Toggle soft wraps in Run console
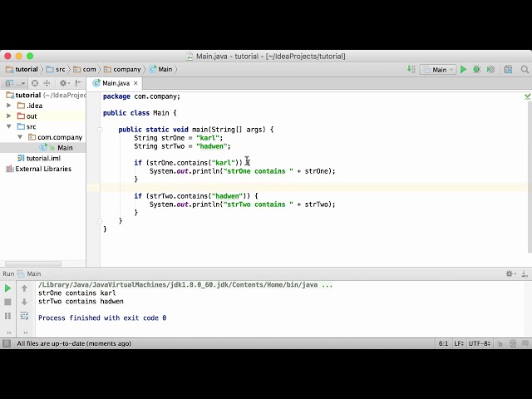 [x=24, y=316]
